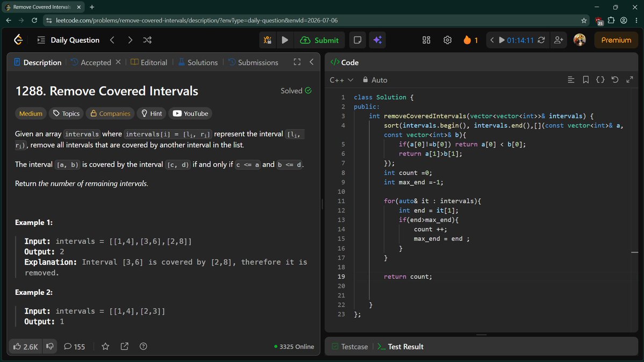
Task: Open the layout grid icon
Action: pyautogui.click(x=426, y=40)
